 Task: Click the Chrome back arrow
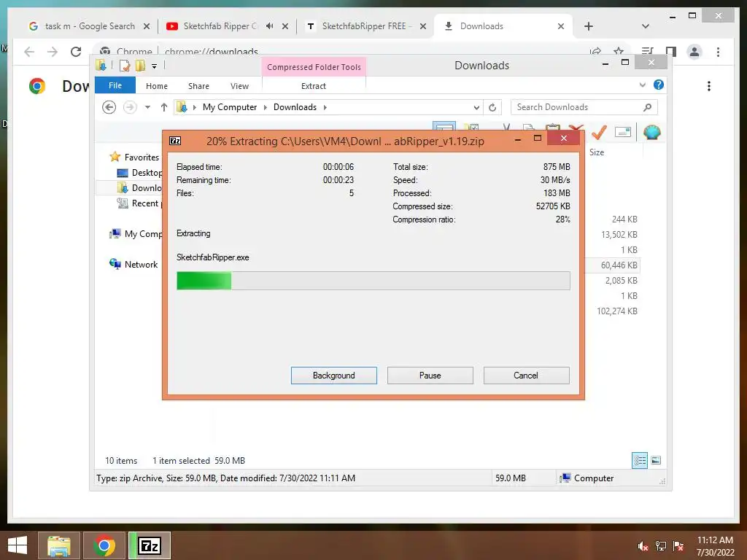point(29,52)
